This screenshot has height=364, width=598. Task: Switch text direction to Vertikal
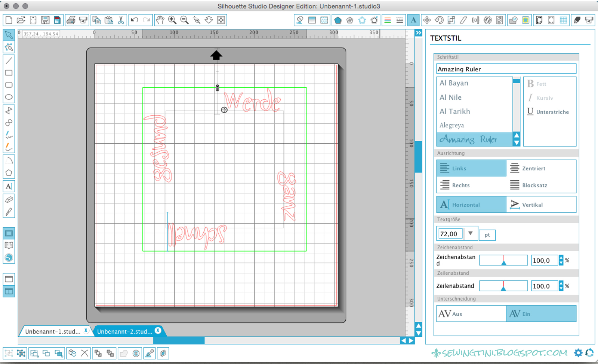(x=541, y=205)
